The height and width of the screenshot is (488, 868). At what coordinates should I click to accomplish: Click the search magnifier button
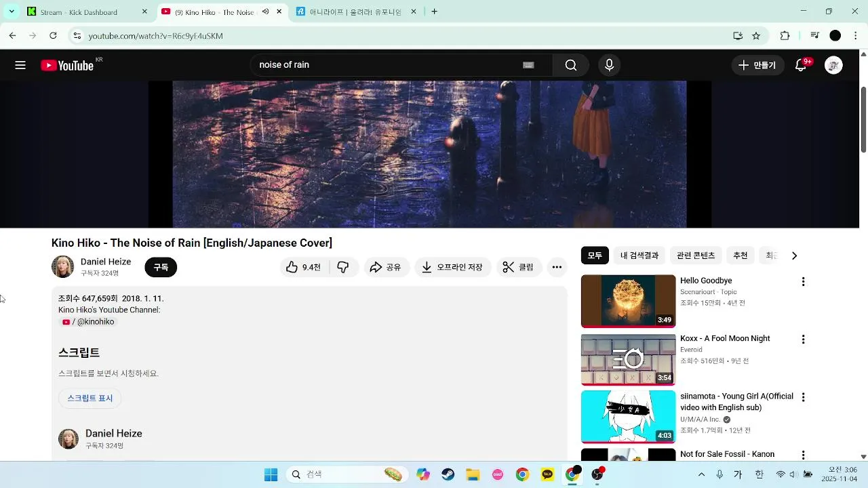click(x=570, y=65)
